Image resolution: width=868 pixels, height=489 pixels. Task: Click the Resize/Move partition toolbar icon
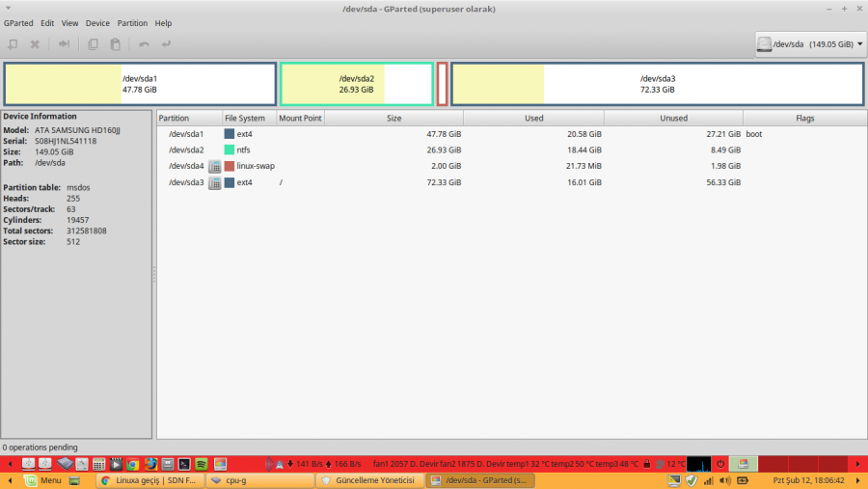[x=65, y=44]
